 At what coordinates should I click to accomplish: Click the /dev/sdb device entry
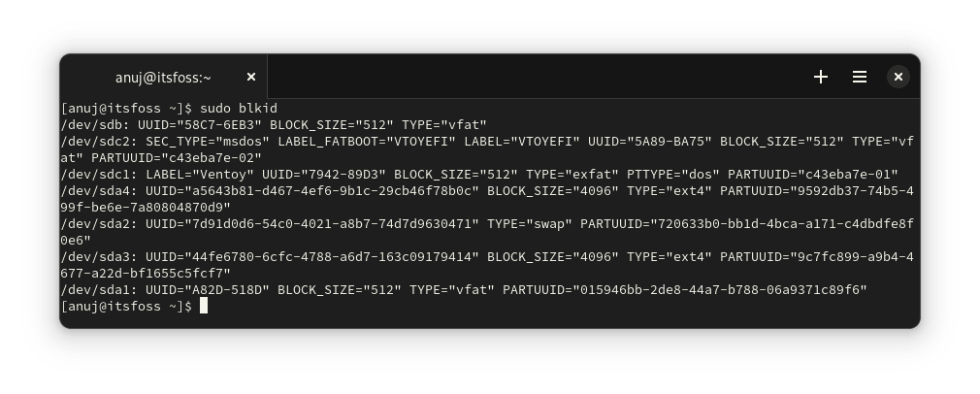(87, 124)
